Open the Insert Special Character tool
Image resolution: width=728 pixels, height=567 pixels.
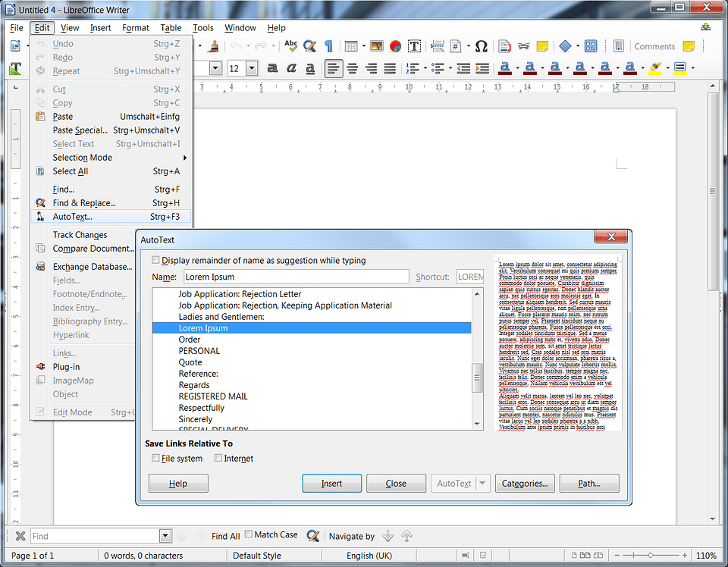coord(482,46)
